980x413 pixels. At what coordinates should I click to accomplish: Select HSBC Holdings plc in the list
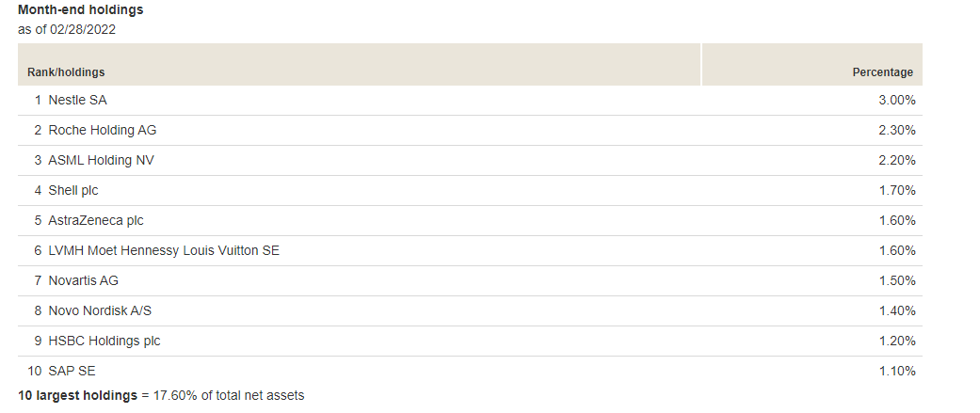(x=104, y=342)
